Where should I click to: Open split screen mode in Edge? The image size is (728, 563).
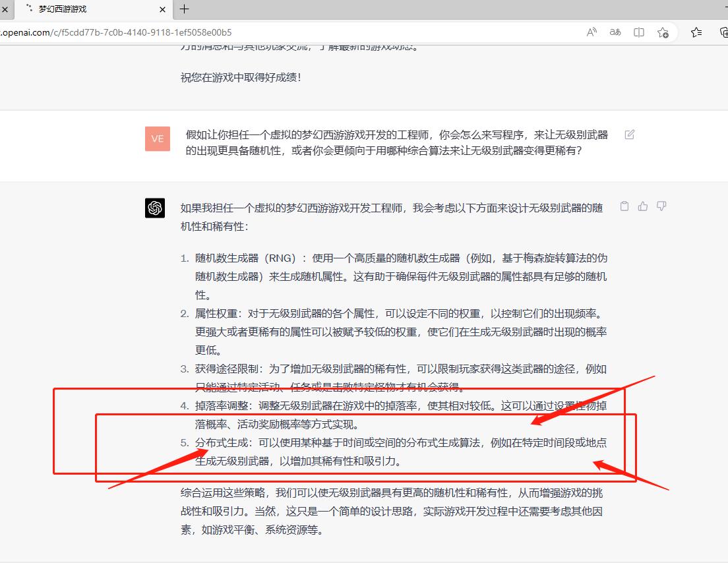(x=638, y=32)
